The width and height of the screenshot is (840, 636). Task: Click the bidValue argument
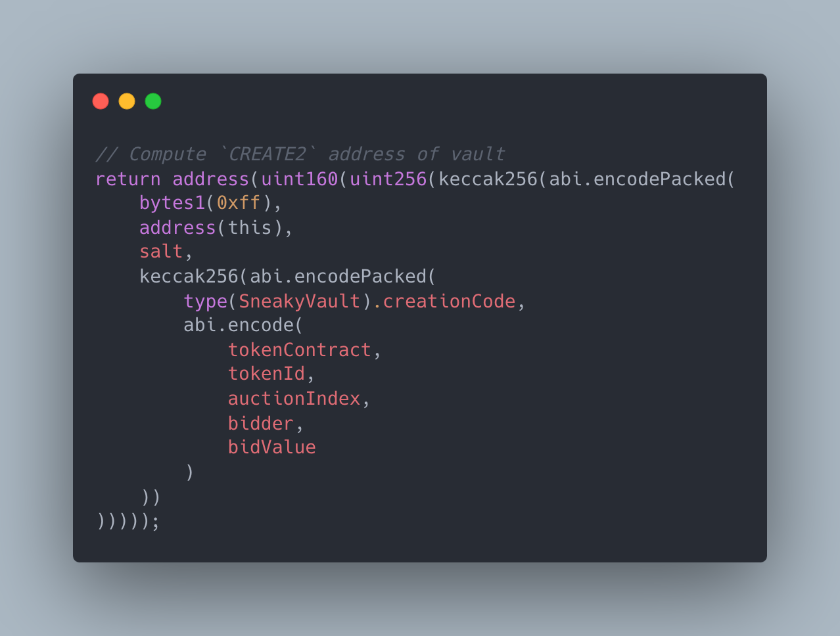(x=272, y=447)
